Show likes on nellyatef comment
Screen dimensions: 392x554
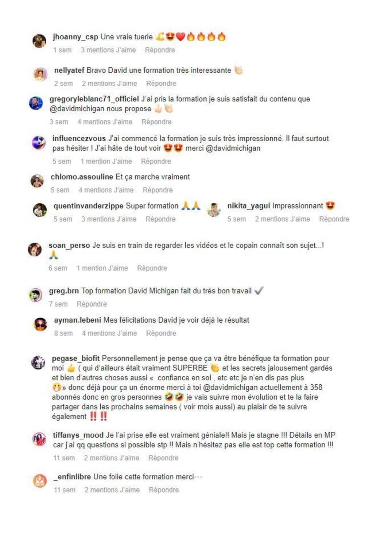click(109, 84)
